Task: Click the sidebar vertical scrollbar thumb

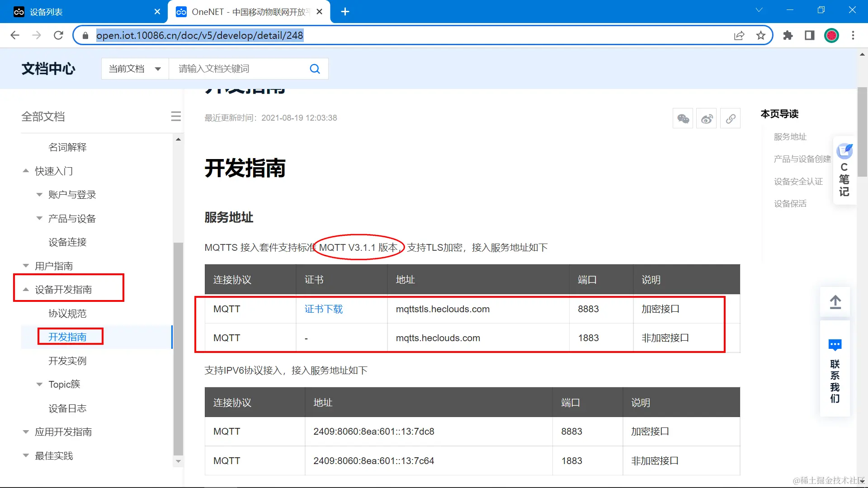Action: click(x=178, y=348)
